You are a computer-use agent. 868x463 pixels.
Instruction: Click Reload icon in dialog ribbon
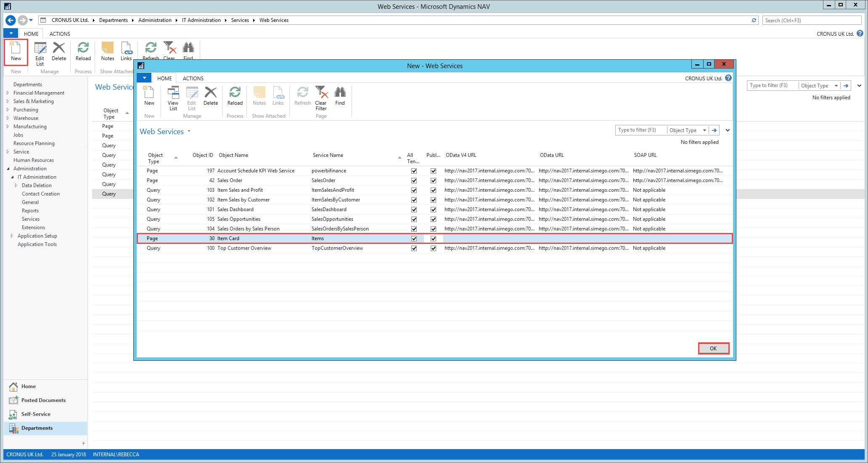tap(235, 96)
